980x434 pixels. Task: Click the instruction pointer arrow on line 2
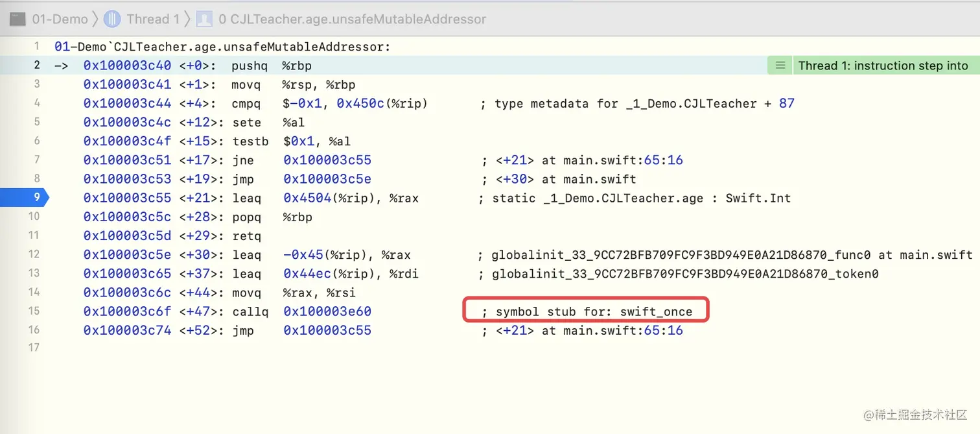[62, 66]
